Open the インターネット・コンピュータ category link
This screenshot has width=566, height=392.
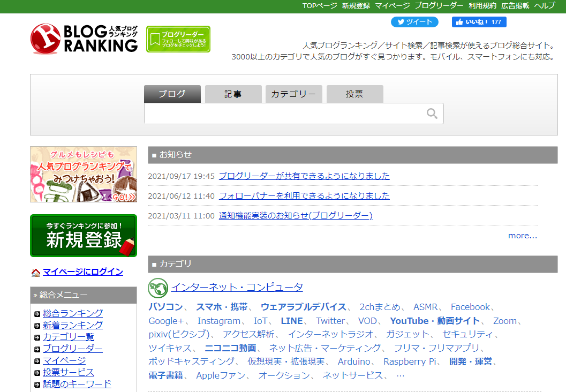(237, 287)
